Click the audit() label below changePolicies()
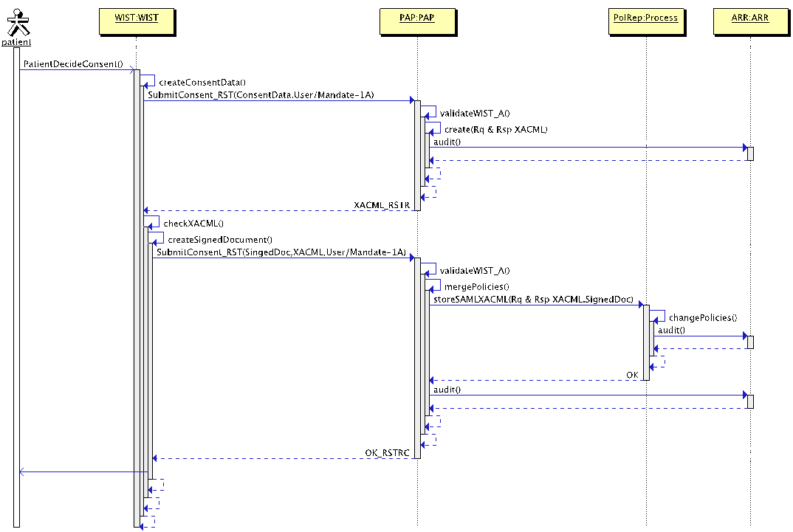The height and width of the screenshot is (532, 793). click(671, 331)
